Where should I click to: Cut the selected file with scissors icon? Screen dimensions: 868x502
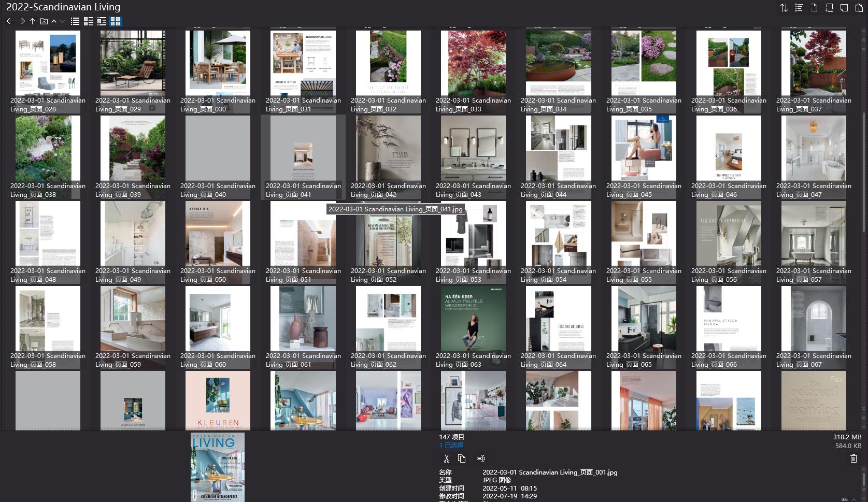point(446,458)
